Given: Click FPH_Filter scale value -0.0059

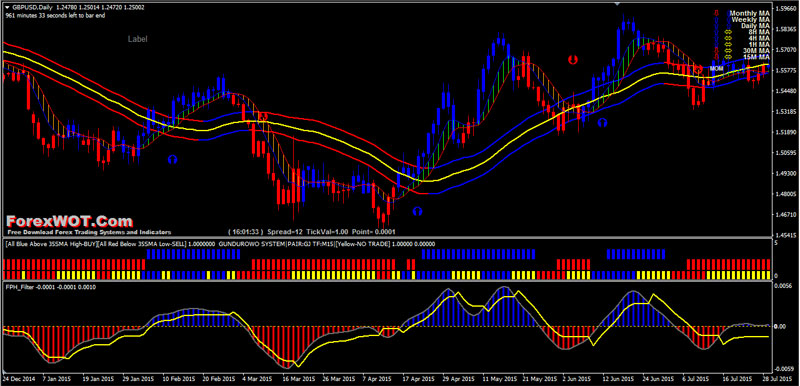Looking at the screenshot, I should tap(784, 368).
